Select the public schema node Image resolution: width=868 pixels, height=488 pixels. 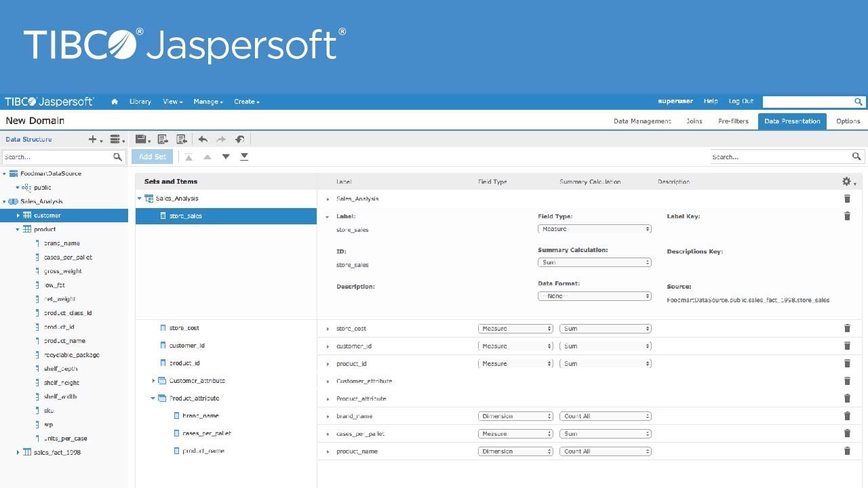coord(42,188)
